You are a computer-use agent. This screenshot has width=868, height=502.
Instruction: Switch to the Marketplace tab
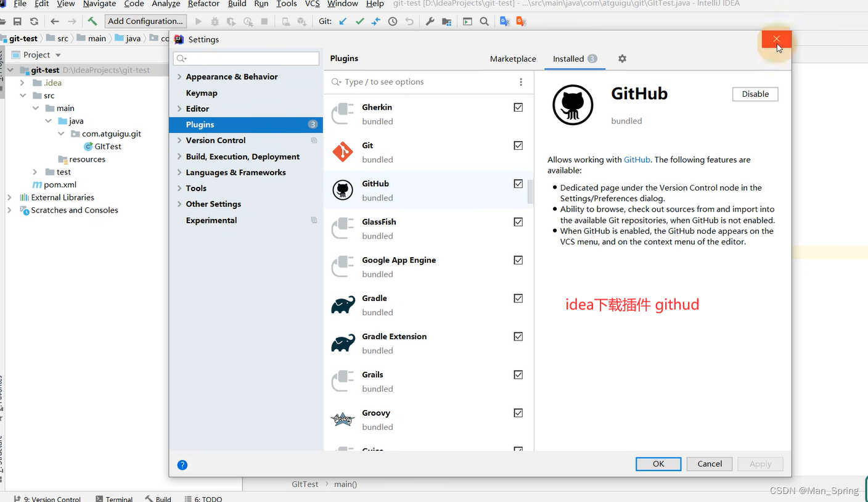pyautogui.click(x=513, y=59)
